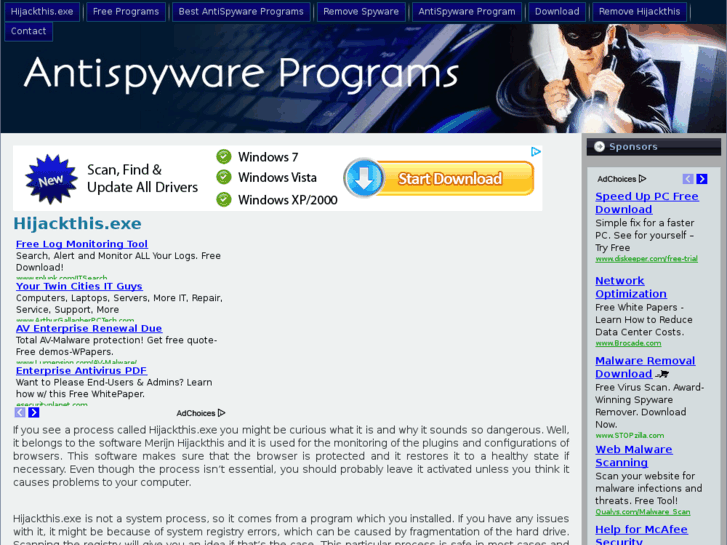
Task: Open Your Twin Cities IT Guys link
Action: (79, 286)
